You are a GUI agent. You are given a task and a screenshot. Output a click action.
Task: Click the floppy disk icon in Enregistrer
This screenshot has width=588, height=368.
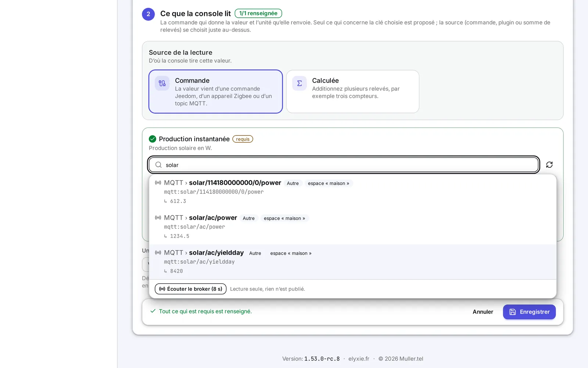513,312
